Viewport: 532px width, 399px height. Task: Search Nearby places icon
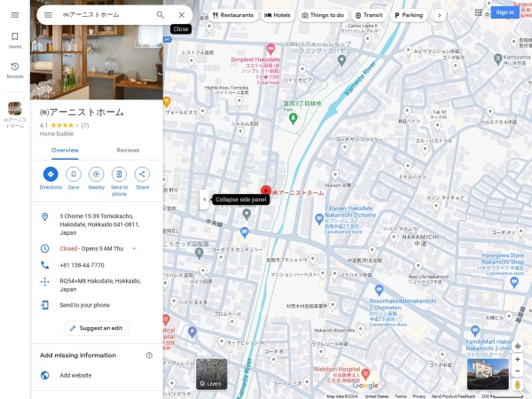pos(97,178)
